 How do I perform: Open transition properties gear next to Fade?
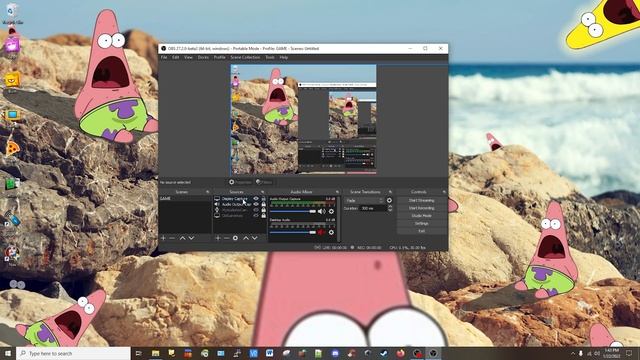tap(389, 200)
